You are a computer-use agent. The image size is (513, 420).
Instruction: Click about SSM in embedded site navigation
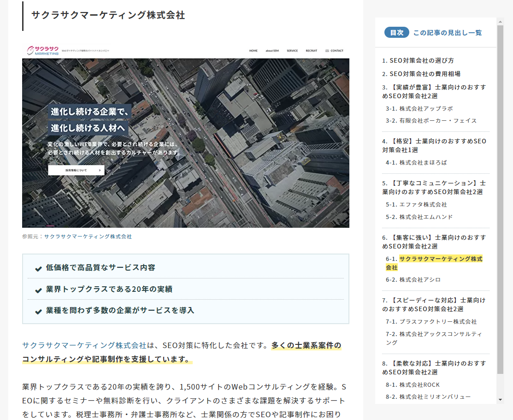(x=272, y=51)
